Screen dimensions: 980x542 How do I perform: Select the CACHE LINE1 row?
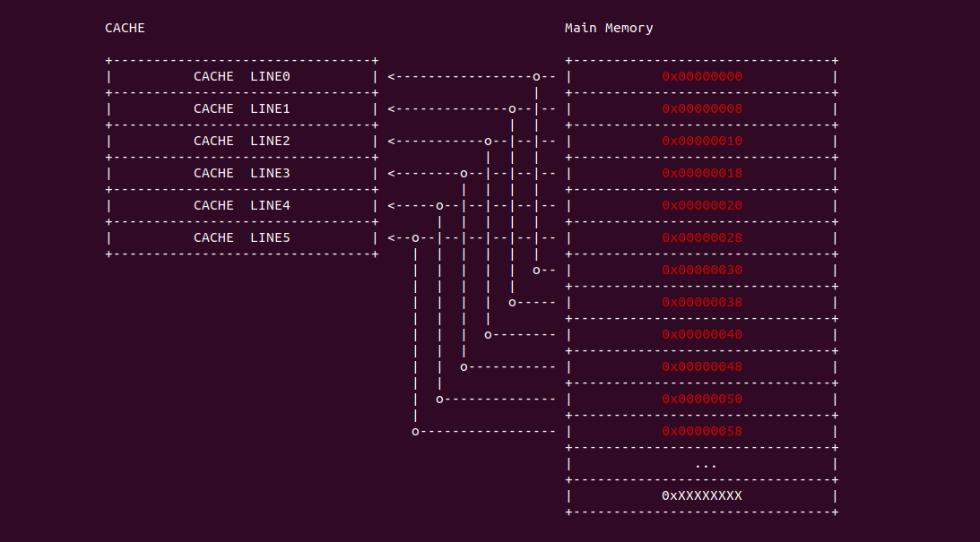241,109
